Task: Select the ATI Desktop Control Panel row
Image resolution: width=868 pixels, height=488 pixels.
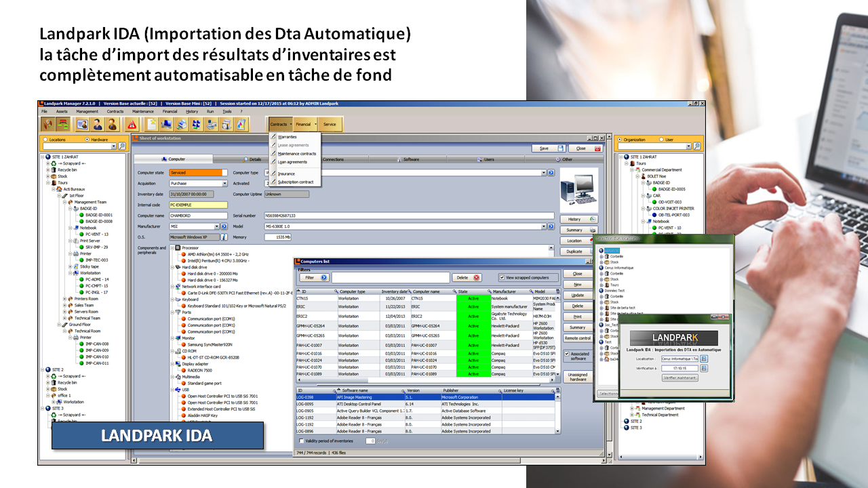Action: point(425,404)
